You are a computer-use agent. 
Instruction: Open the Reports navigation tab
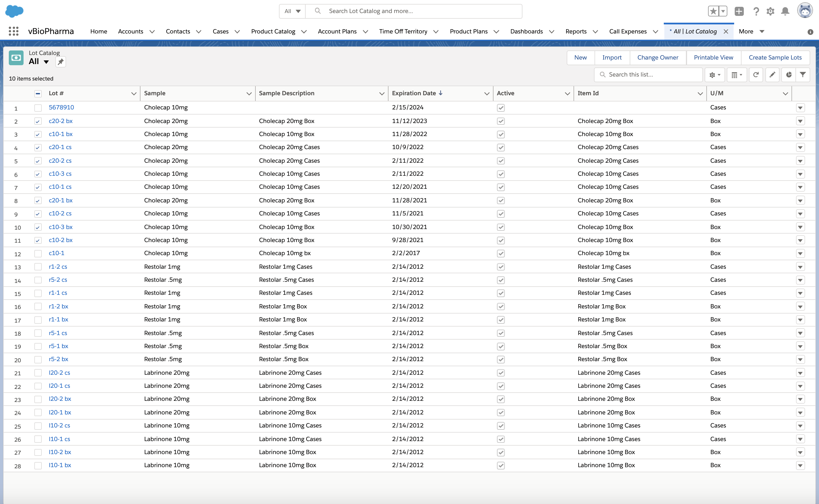[x=576, y=31]
